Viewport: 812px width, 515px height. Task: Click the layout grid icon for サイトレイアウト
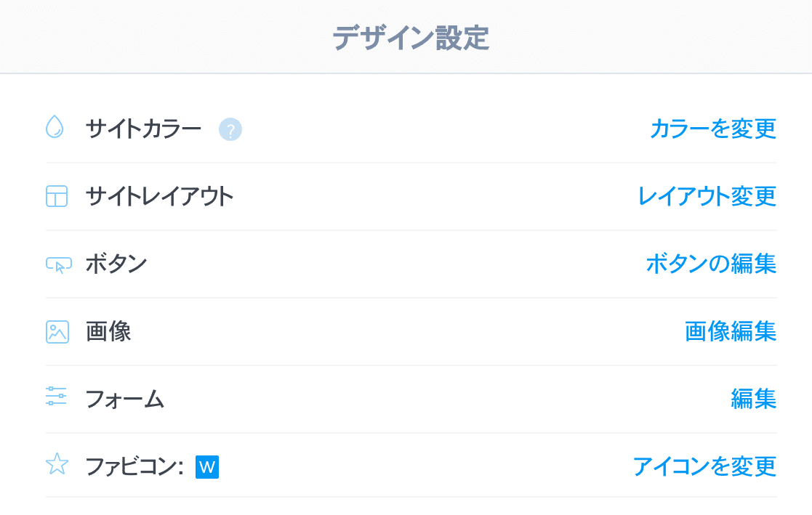tap(57, 196)
